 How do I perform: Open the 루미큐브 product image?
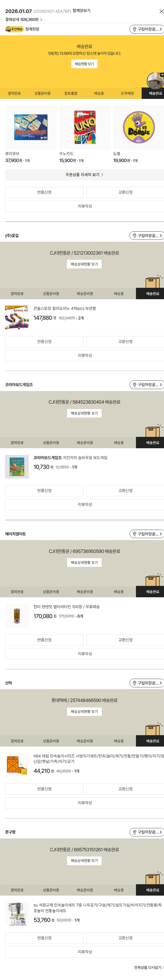(x=31, y=127)
